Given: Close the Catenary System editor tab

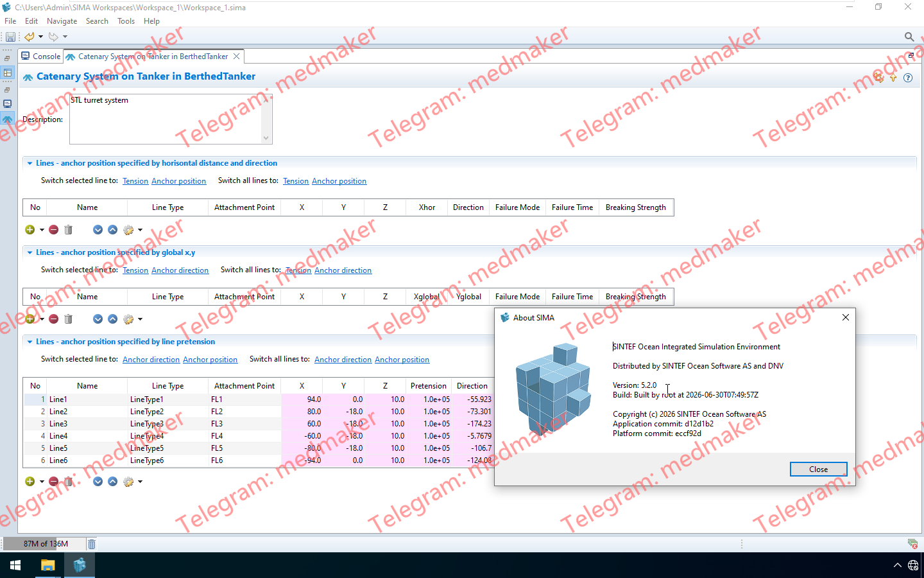Looking at the screenshot, I should (236, 57).
